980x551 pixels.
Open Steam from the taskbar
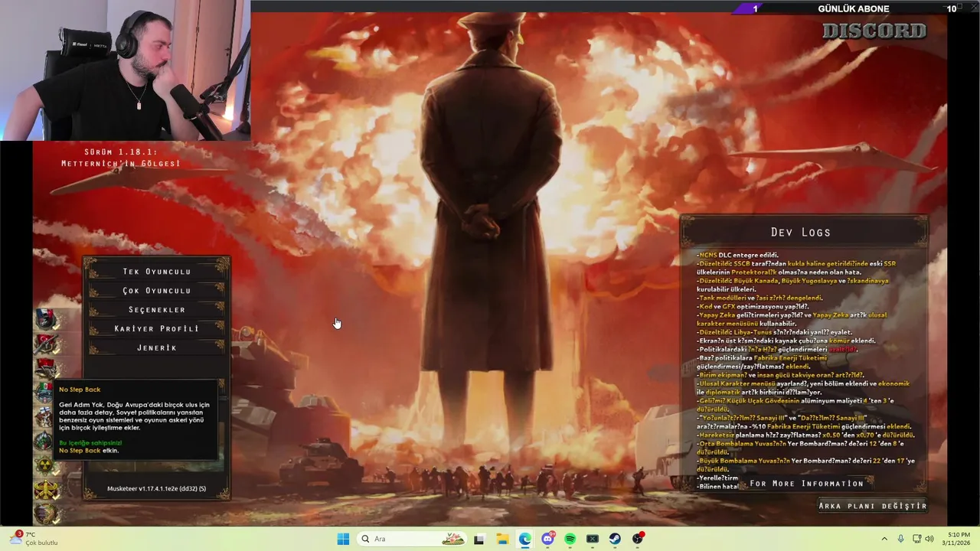(615, 539)
